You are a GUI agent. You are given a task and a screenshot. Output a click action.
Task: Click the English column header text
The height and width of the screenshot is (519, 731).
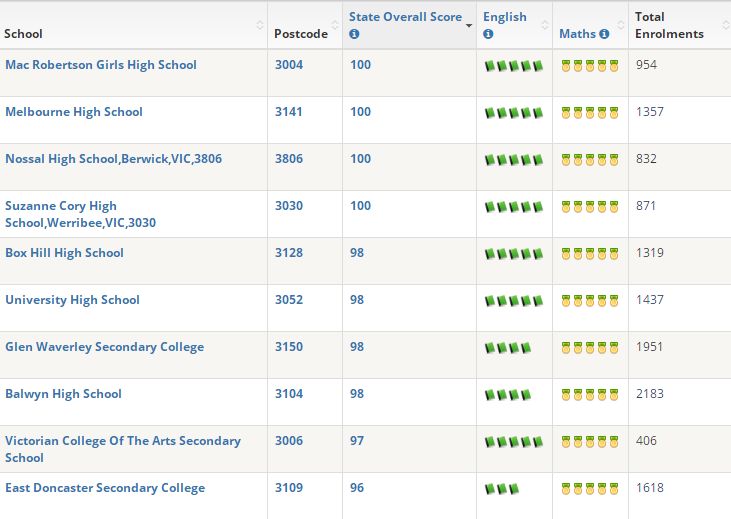[x=504, y=17]
